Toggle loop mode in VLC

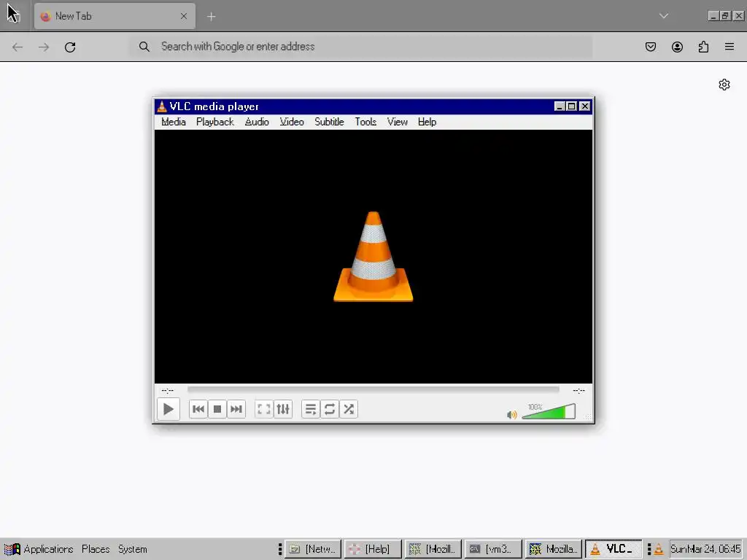[x=330, y=409]
